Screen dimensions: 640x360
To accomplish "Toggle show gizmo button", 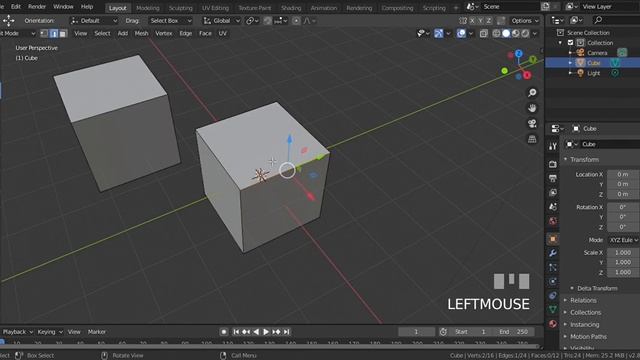I will 439,33.
